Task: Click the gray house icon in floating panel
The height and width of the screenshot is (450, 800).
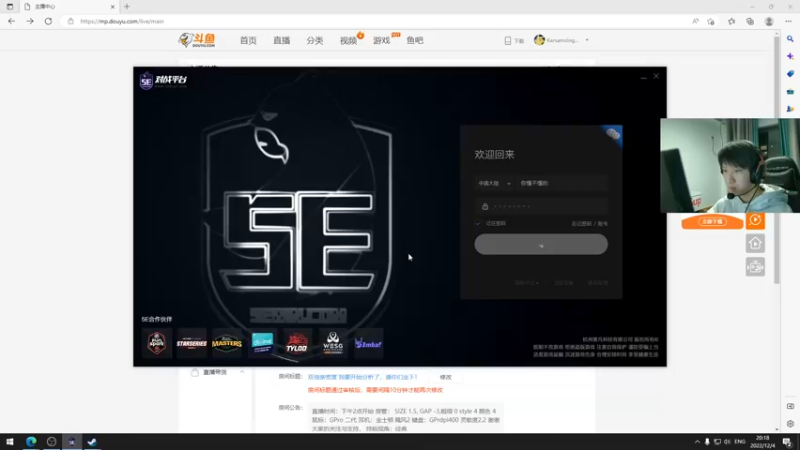Action: (755, 243)
